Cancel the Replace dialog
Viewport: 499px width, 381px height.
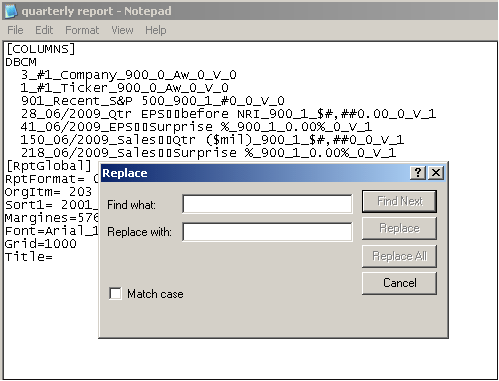tap(399, 283)
